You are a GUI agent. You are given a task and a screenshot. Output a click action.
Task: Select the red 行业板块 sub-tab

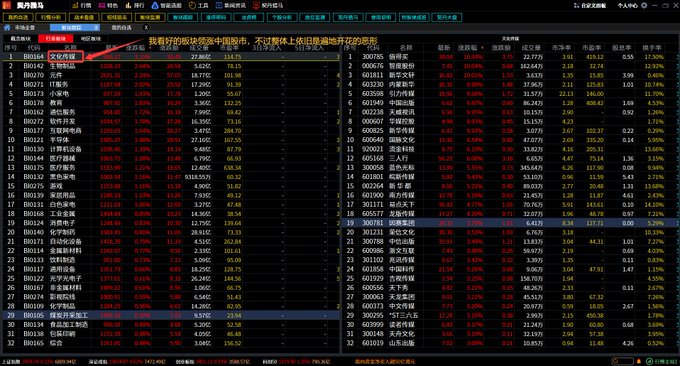(56, 39)
